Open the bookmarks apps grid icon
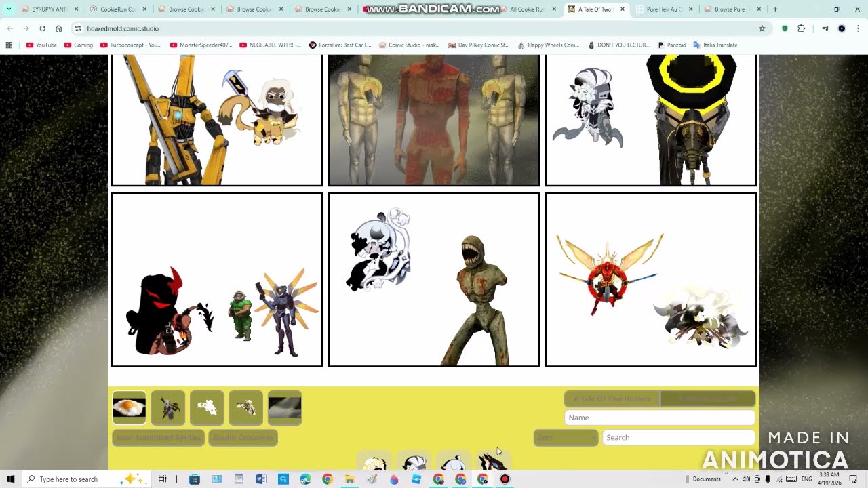 coord(9,45)
